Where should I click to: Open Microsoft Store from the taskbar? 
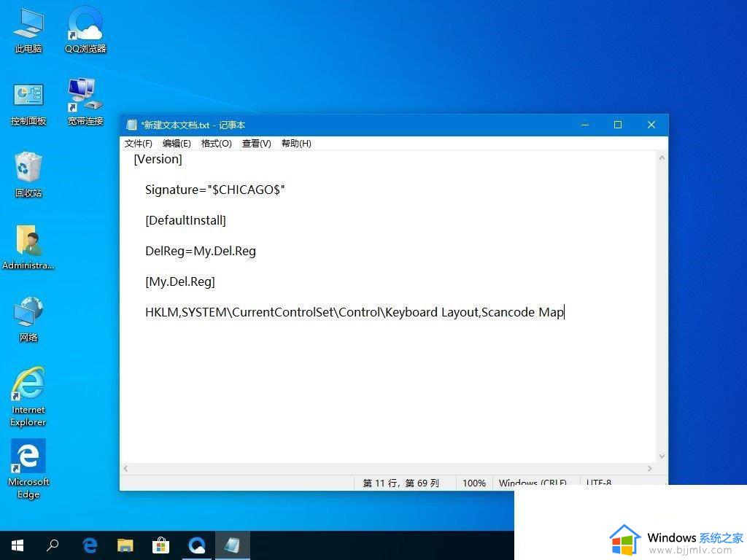(160, 545)
